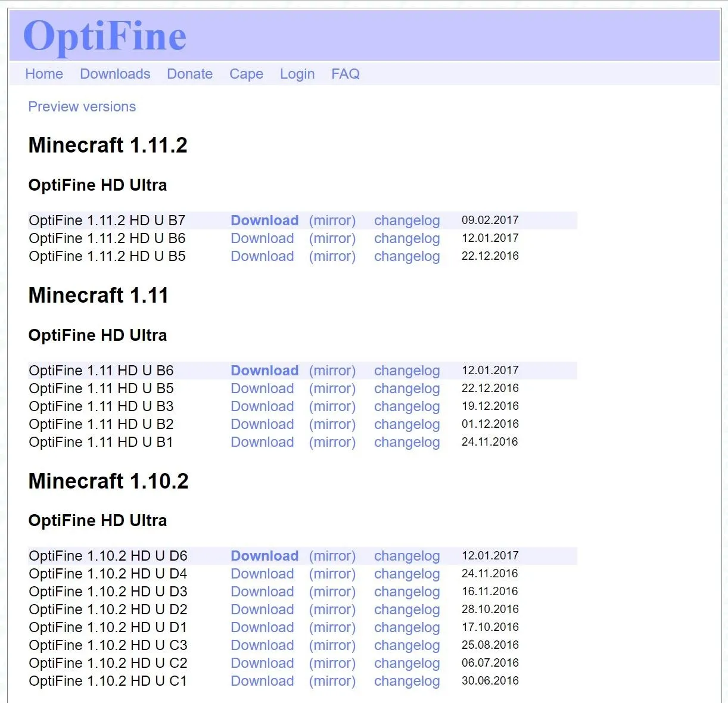Open the Preview versions link
Screen dimensions: 728x703
[x=82, y=107]
